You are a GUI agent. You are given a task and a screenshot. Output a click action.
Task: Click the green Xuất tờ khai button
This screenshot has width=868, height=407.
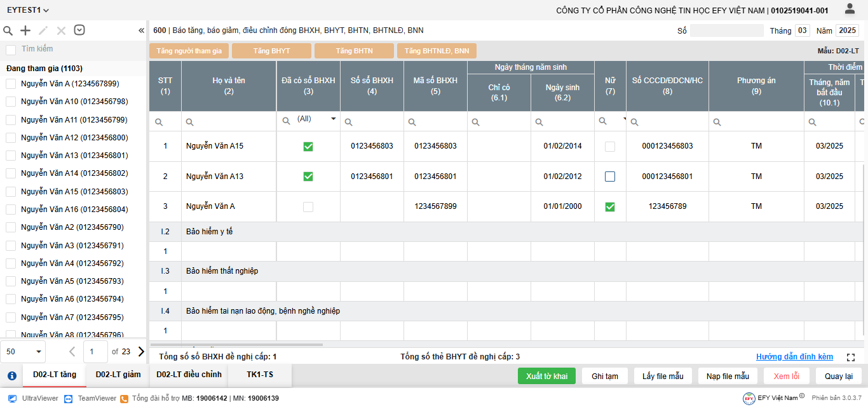(x=546, y=376)
